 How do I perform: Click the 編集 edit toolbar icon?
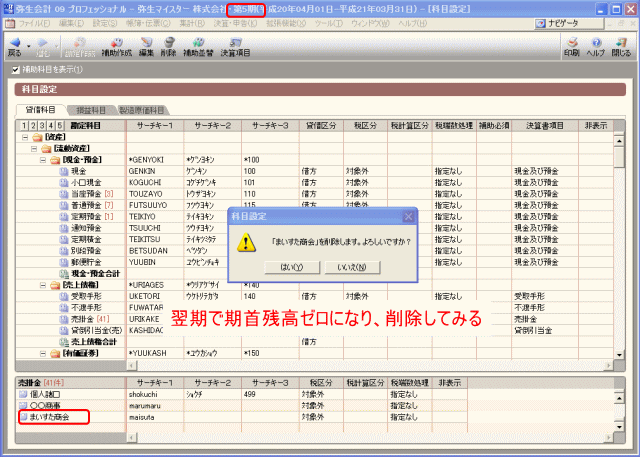(146, 47)
